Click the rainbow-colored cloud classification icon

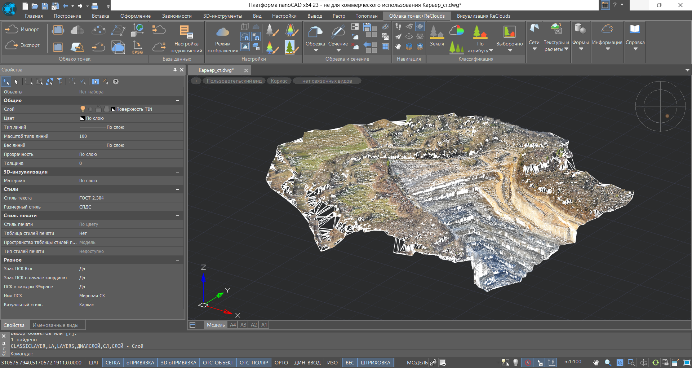coord(456,30)
